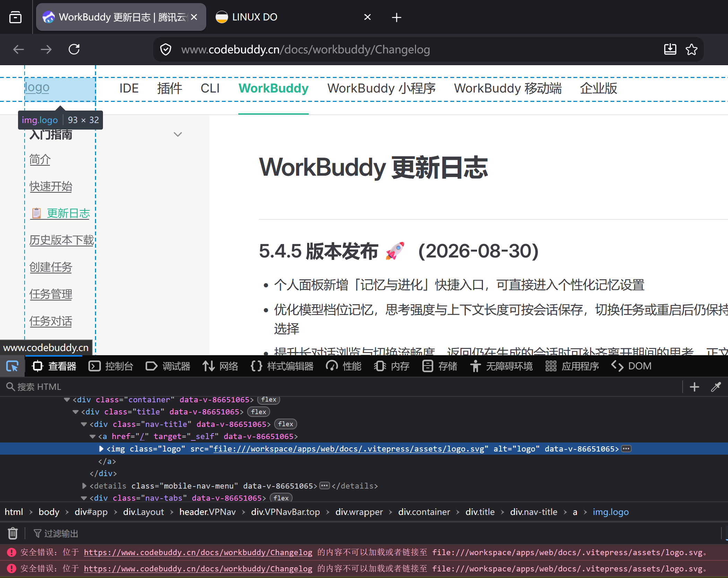Collapse the div class="nav-title" node

84,424
